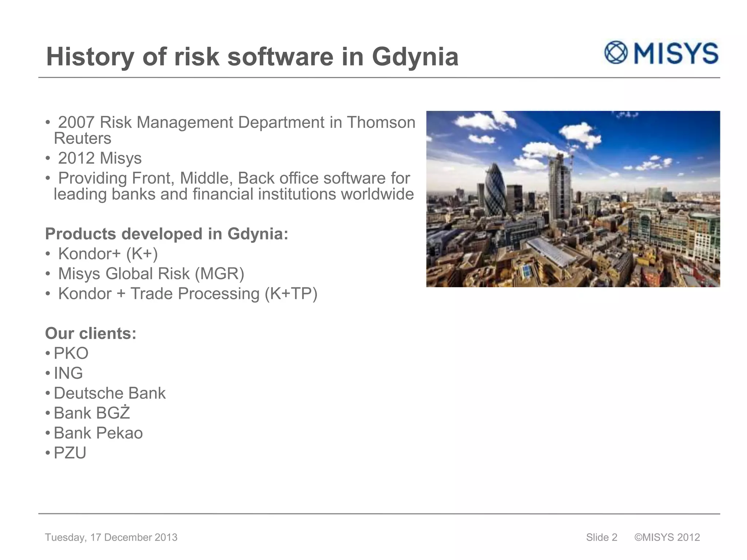Click the London skyline photo

coord(573,199)
